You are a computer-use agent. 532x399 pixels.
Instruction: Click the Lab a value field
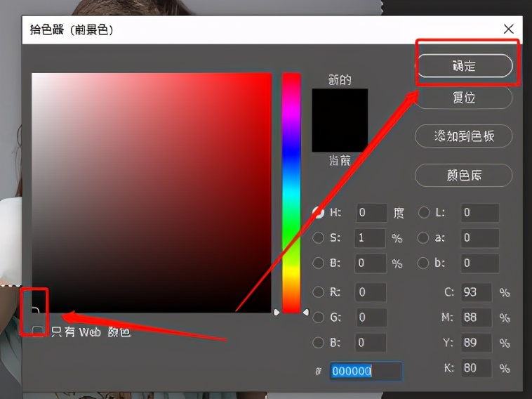click(x=480, y=237)
